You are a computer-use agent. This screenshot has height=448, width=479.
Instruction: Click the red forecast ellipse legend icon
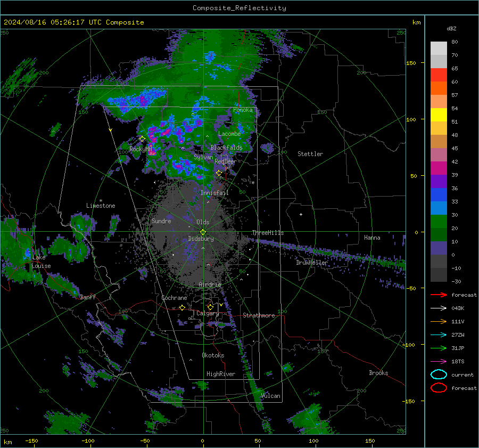[439, 388]
